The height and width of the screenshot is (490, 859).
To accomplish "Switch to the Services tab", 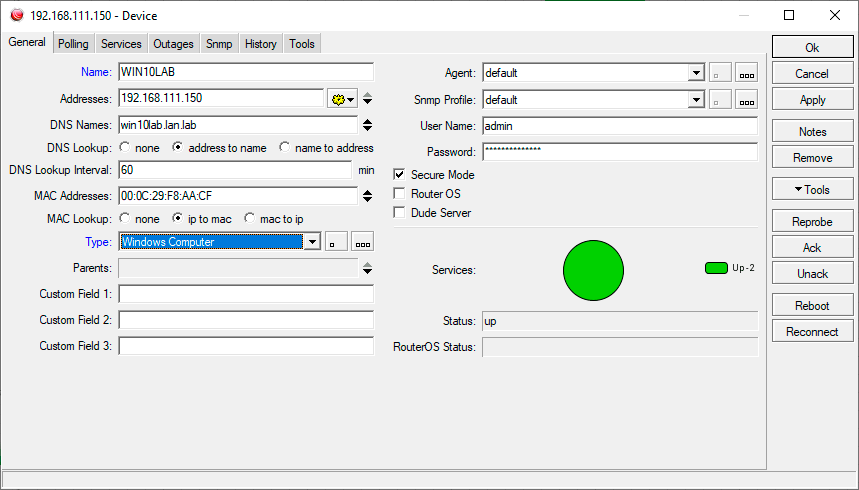I will click(x=121, y=44).
